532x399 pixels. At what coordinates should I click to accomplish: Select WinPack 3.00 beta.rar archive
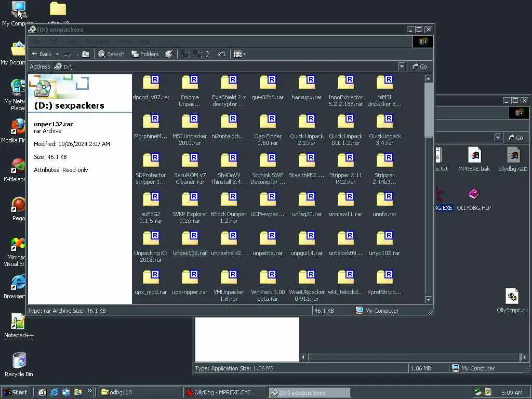[268, 286]
